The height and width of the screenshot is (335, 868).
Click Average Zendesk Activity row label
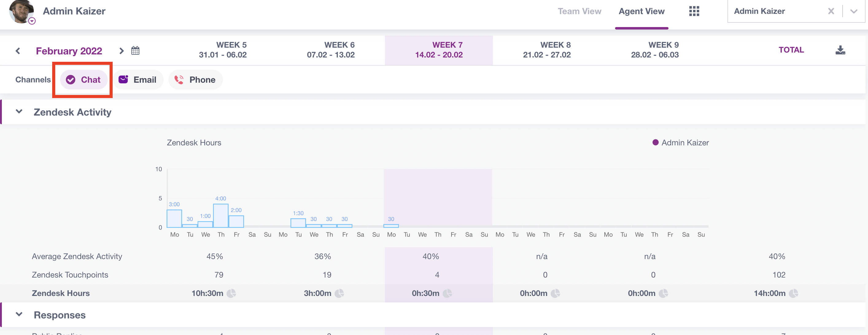[77, 256]
